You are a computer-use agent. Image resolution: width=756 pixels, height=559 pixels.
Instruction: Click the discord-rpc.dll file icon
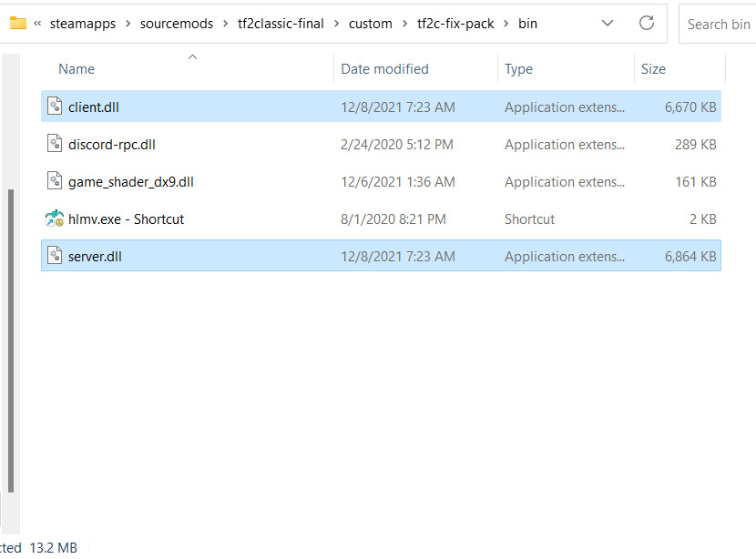coord(55,144)
